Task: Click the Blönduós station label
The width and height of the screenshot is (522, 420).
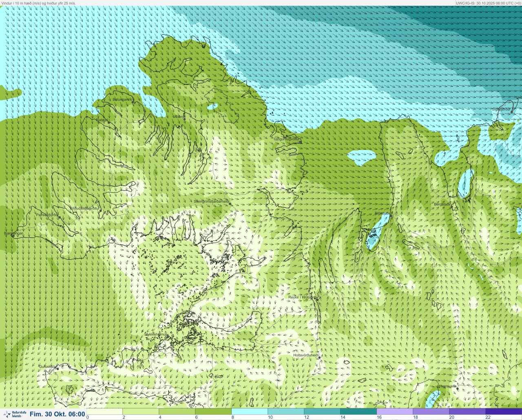Action: [x=383, y=213]
